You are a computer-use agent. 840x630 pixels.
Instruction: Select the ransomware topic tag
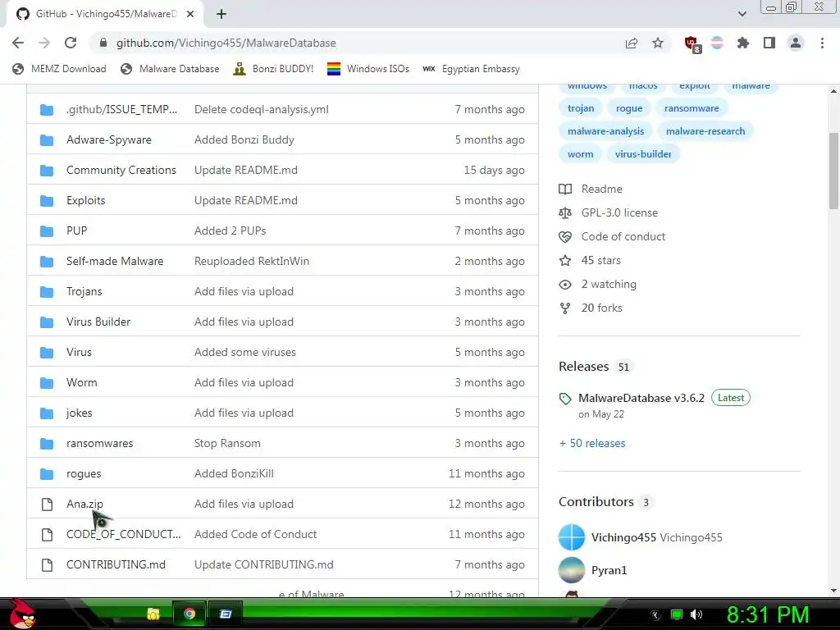[692, 108]
